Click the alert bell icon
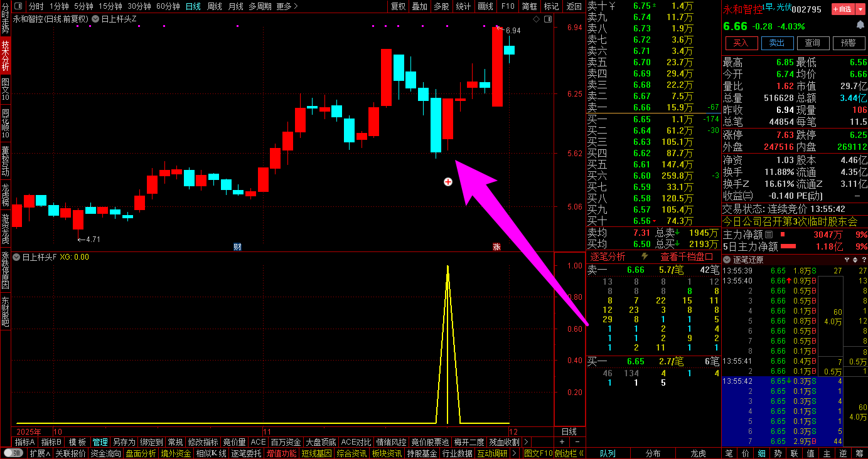Viewport: 868px width, 459px height. tap(860, 26)
